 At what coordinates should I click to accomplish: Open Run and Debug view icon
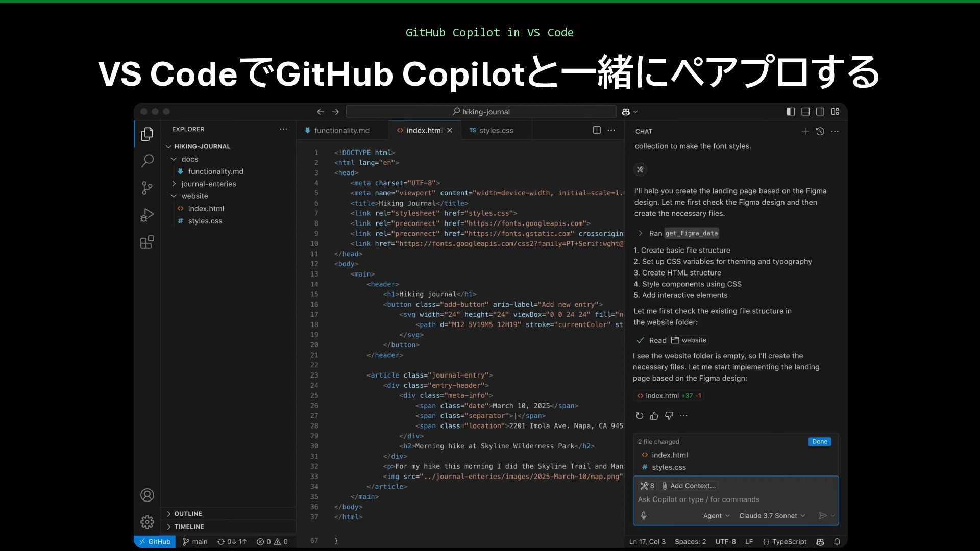tap(147, 215)
